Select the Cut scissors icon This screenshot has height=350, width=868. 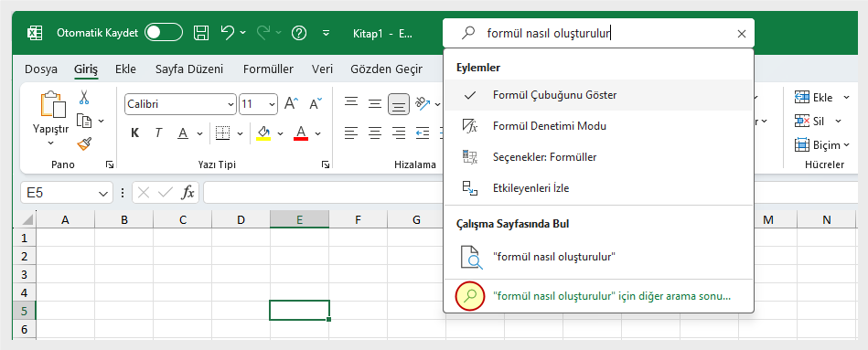pyautogui.click(x=83, y=97)
